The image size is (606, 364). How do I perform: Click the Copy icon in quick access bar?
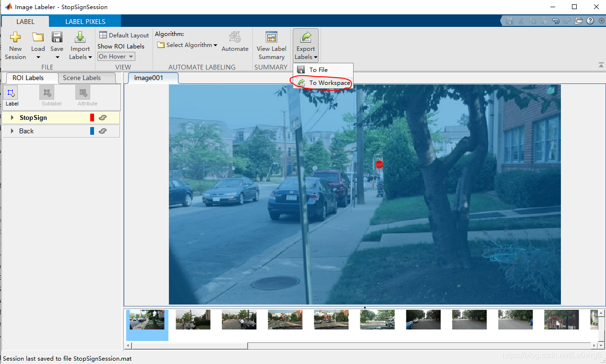pyautogui.click(x=533, y=21)
